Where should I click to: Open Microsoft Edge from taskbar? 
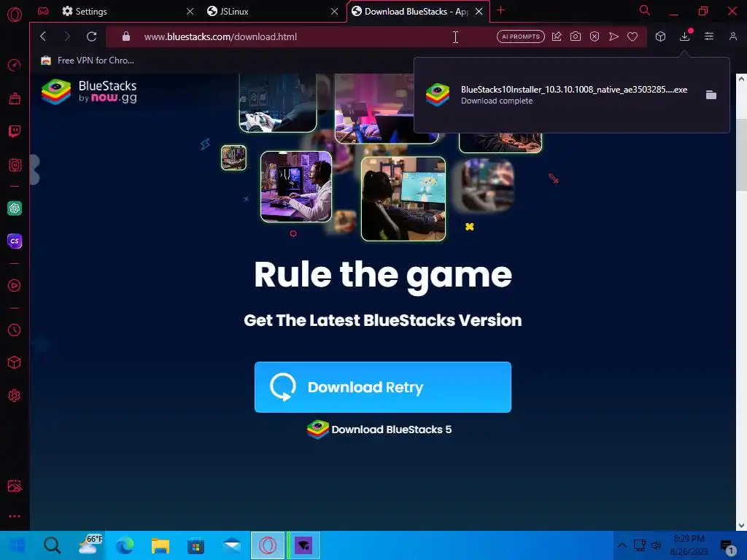click(125, 545)
